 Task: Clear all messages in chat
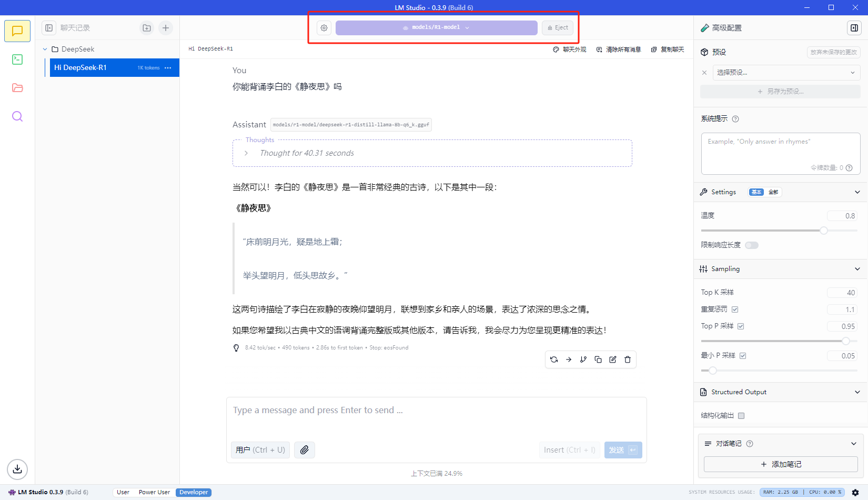619,49
